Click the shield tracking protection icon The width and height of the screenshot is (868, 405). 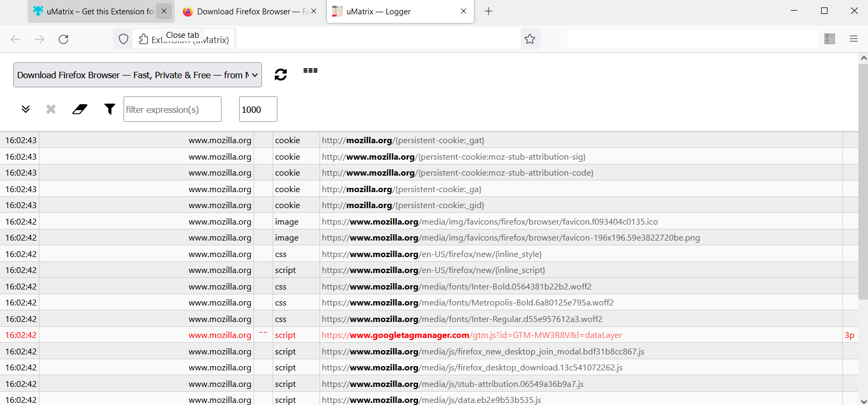tap(124, 39)
